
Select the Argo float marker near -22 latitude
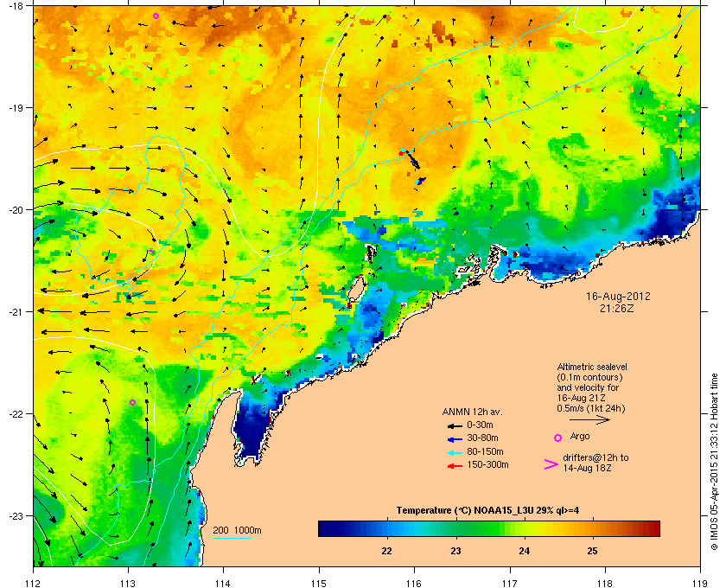132,403
